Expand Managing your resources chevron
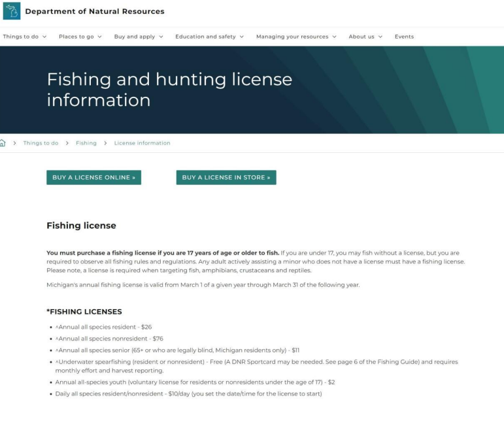Viewport: 504px width, 421px height. click(x=334, y=37)
